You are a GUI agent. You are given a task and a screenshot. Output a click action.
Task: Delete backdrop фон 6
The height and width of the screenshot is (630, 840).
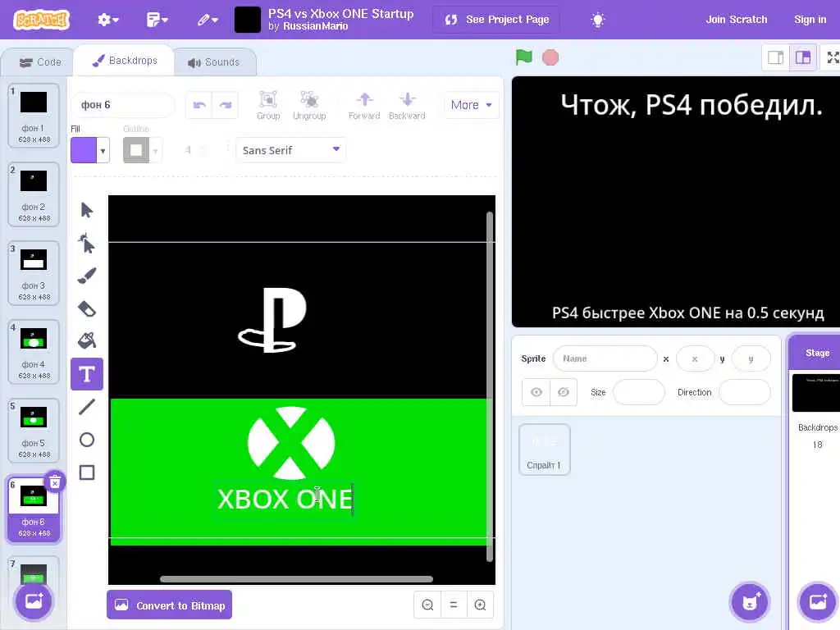click(55, 482)
